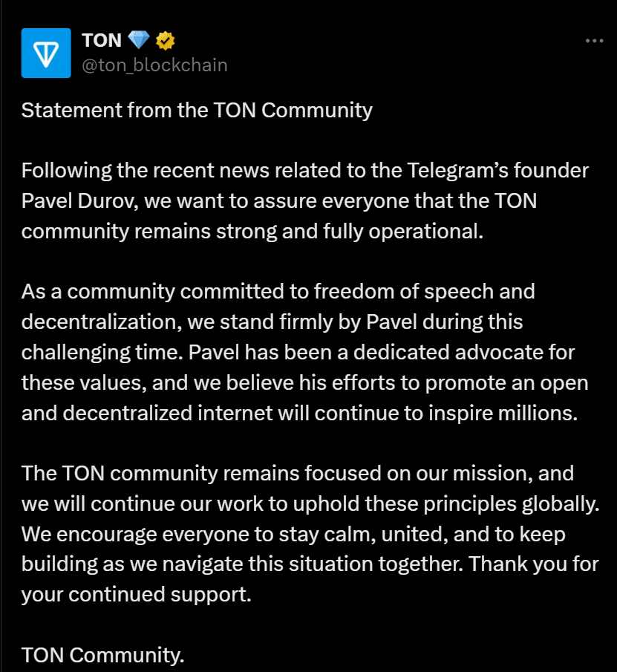Click the TON profile avatar
Screen dimensions: 617x672
pos(46,53)
